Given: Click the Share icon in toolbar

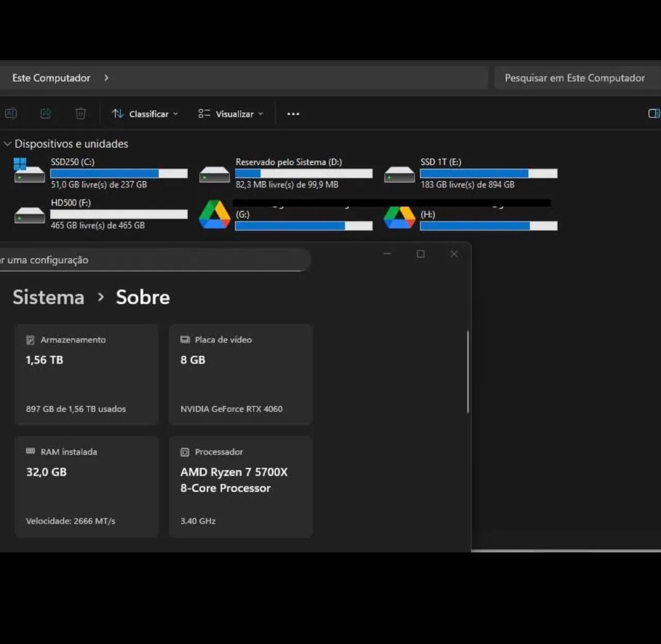Looking at the screenshot, I should click(x=46, y=114).
